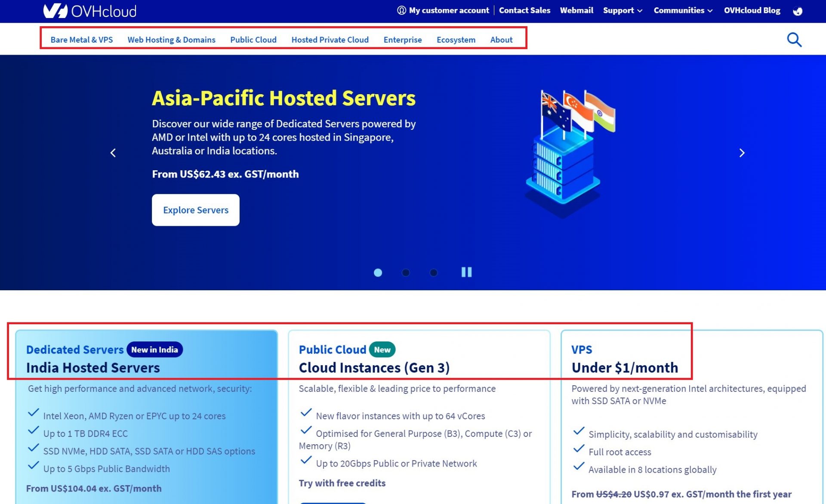Click the Explore Servers button
This screenshot has width=826, height=504.
pos(195,210)
